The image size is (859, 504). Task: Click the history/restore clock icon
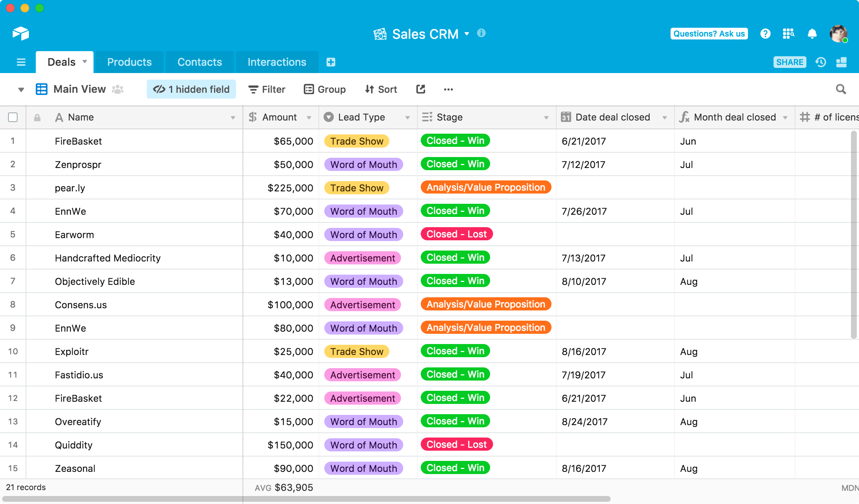pyautogui.click(x=821, y=62)
